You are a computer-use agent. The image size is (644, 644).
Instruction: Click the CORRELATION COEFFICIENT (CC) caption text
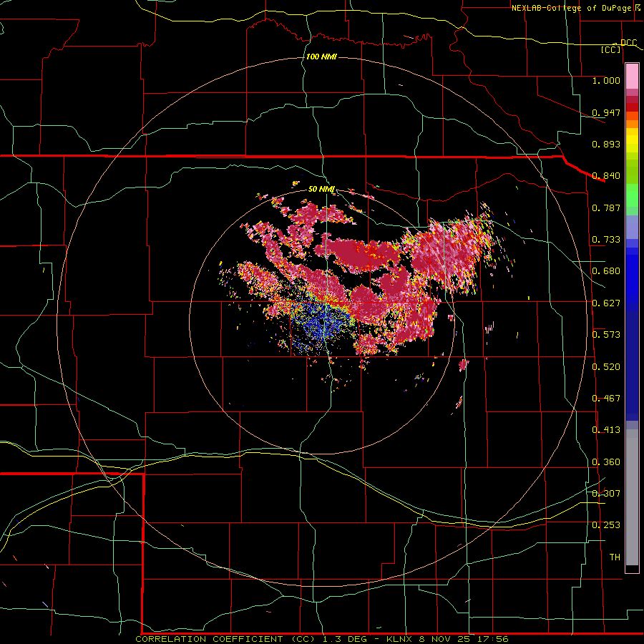pos(225,639)
